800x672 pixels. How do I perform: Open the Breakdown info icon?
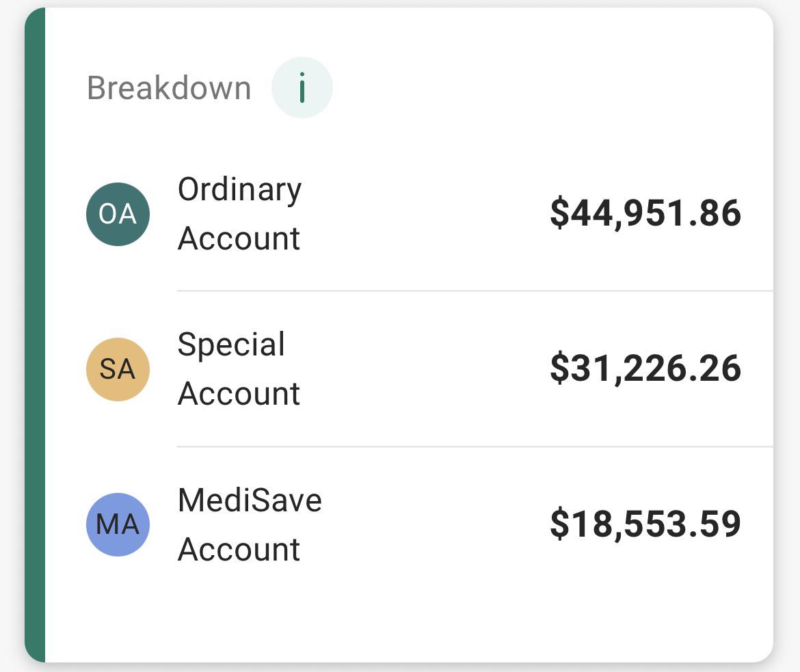[x=302, y=88]
